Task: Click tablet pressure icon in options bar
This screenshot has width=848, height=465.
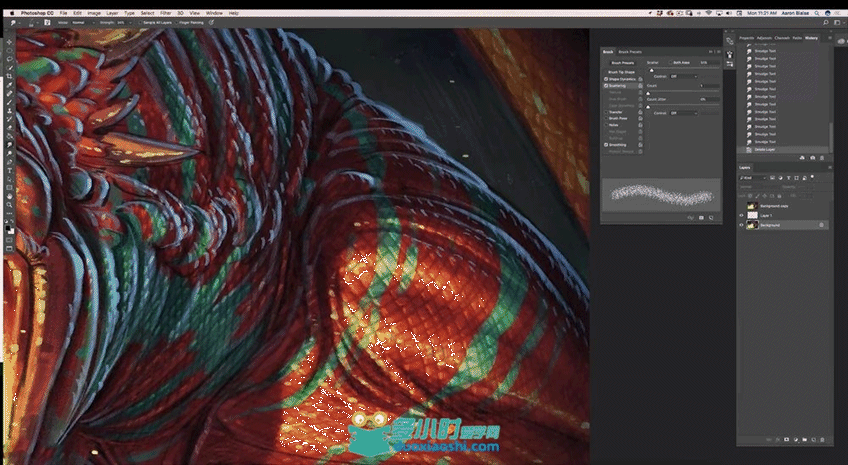Action: 211,23
